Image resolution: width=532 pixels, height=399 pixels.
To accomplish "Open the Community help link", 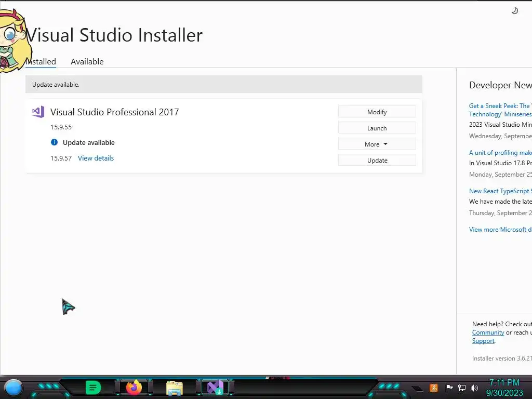I will pos(488,332).
